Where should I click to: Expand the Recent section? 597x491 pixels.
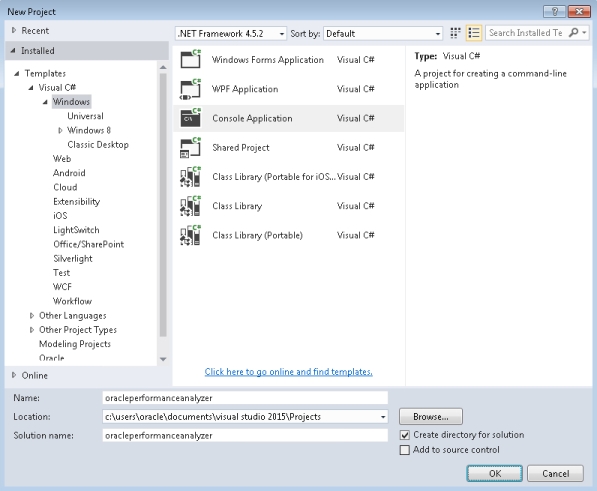[x=14, y=30]
